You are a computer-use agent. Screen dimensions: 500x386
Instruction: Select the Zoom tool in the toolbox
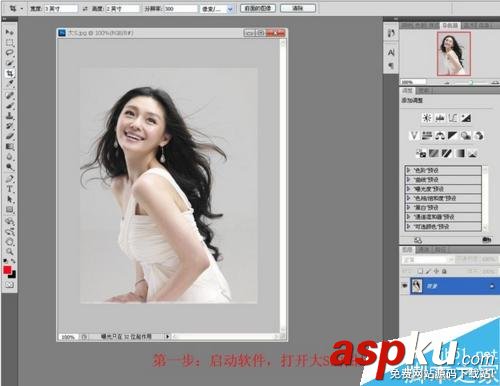[9, 251]
